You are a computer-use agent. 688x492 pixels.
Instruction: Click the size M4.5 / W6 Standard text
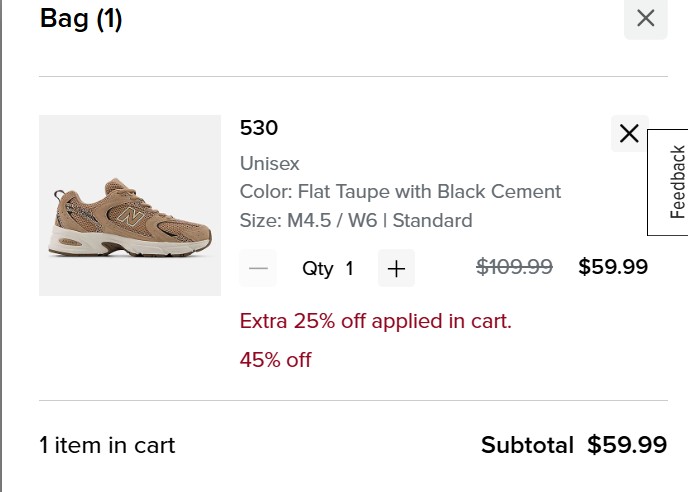click(355, 220)
